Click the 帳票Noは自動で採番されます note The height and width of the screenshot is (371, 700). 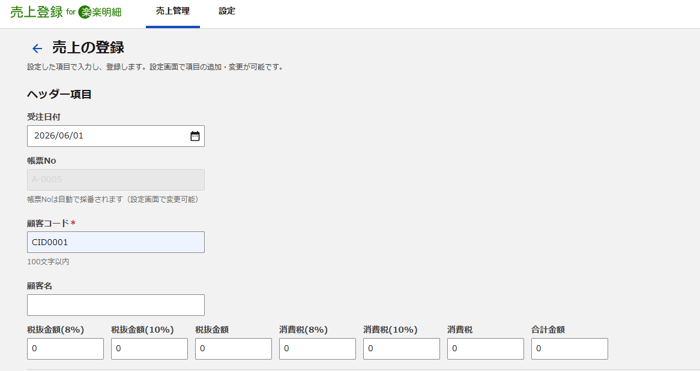[113, 199]
